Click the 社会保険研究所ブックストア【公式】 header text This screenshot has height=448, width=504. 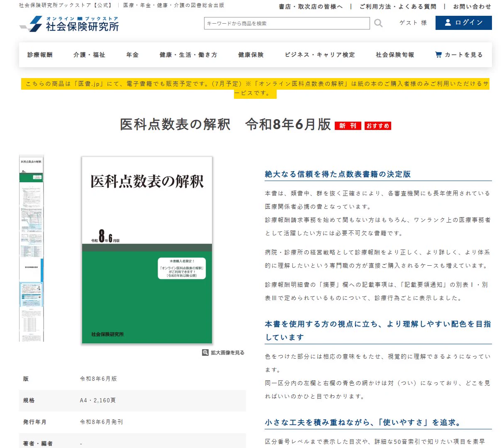coord(66,5)
